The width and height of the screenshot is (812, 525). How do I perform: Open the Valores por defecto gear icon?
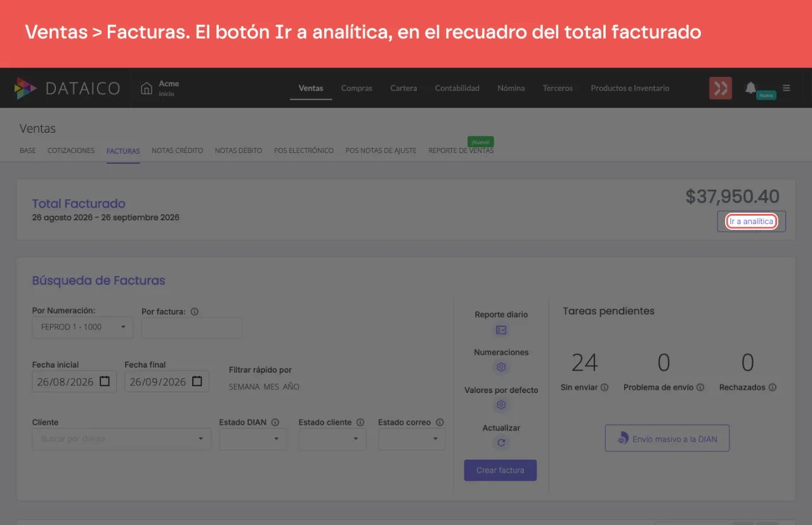501,405
